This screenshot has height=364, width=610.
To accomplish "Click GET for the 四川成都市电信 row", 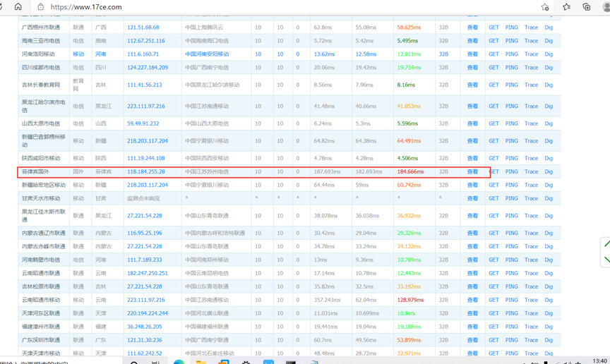I will point(494,68).
